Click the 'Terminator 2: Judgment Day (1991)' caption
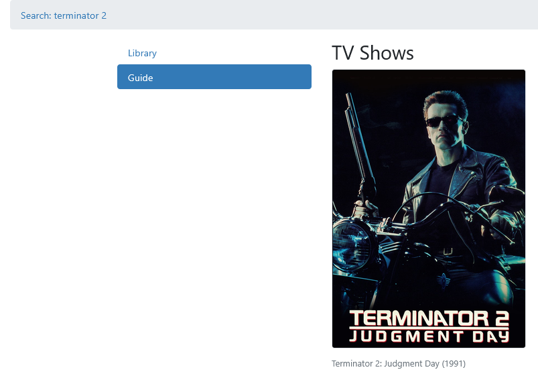The width and height of the screenshot is (538, 392). point(399,364)
